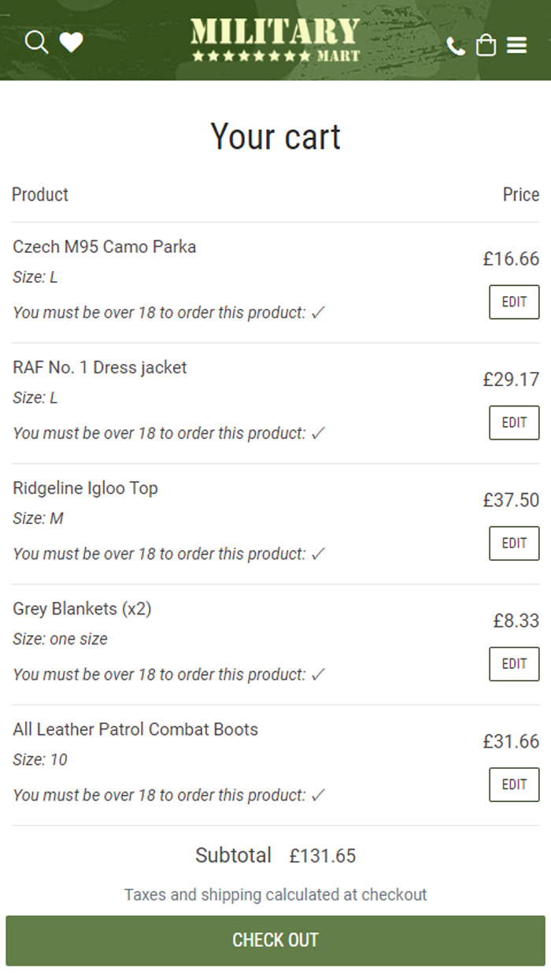Select the Grey Blankets (x2) product name

point(83,608)
